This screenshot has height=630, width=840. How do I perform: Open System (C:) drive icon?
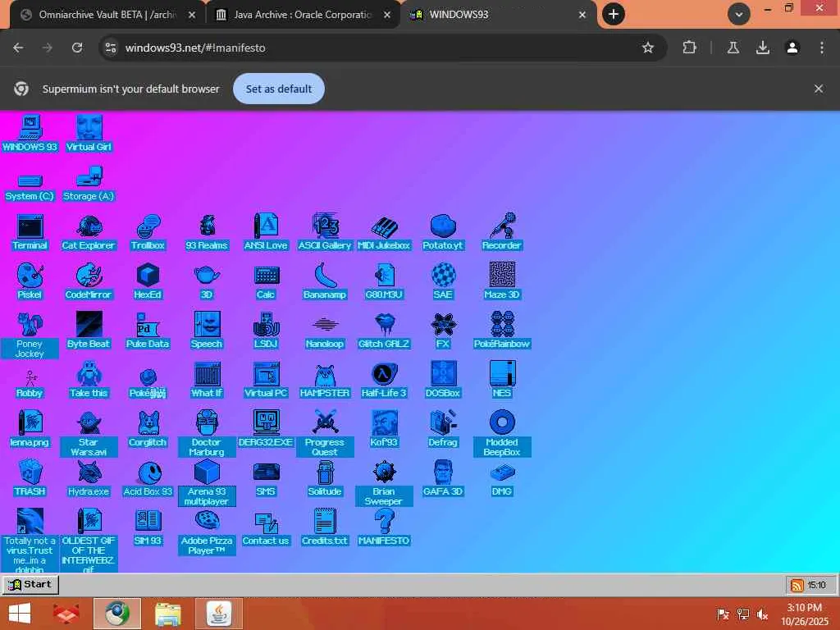pyautogui.click(x=30, y=186)
